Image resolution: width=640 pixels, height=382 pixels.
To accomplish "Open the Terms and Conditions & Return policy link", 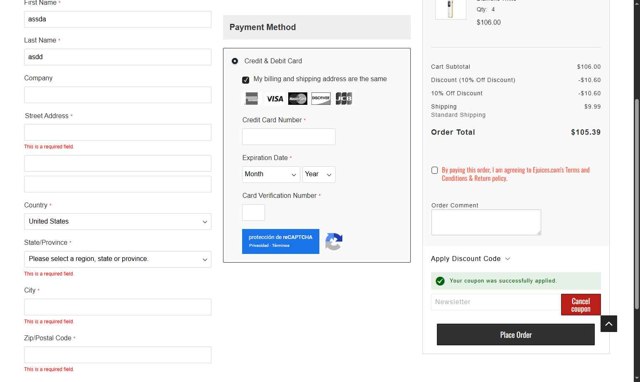I will pos(516,174).
